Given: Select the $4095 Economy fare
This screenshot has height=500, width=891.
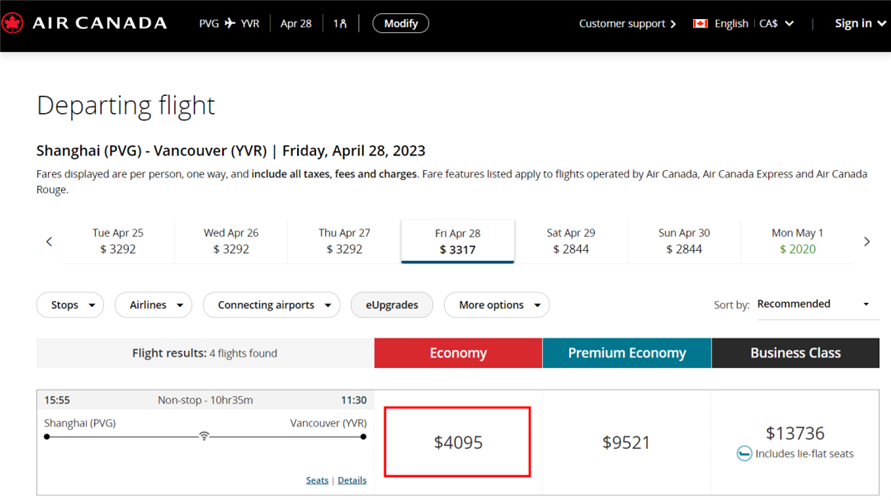Looking at the screenshot, I should point(457,441).
